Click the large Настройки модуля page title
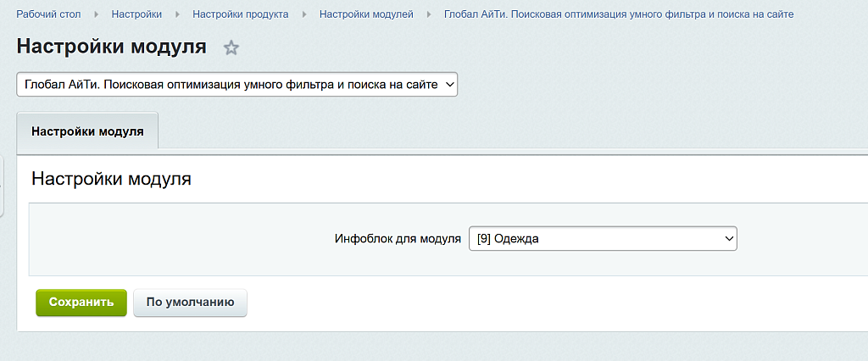 [x=111, y=47]
